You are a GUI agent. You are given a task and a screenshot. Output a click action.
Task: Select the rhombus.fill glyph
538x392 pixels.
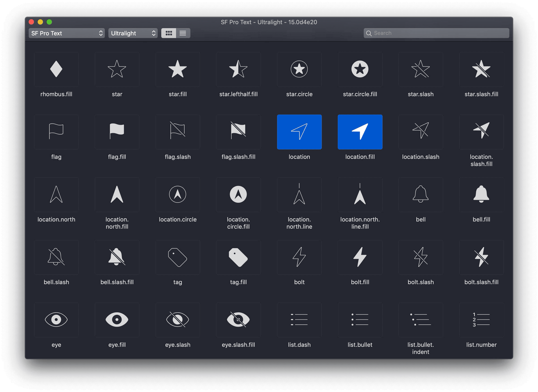pos(56,69)
